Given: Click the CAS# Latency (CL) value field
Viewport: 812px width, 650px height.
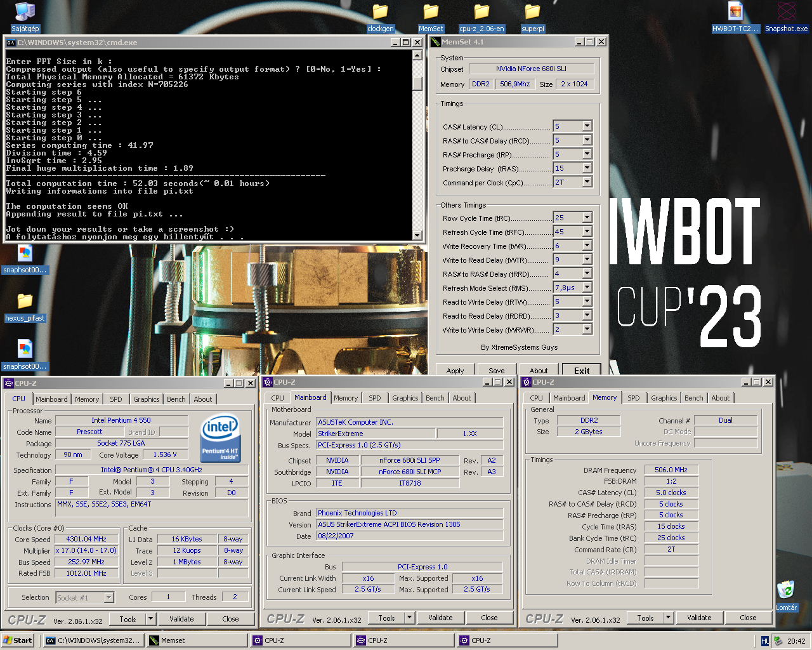Looking at the screenshot, I should click(x=568, y=126).
